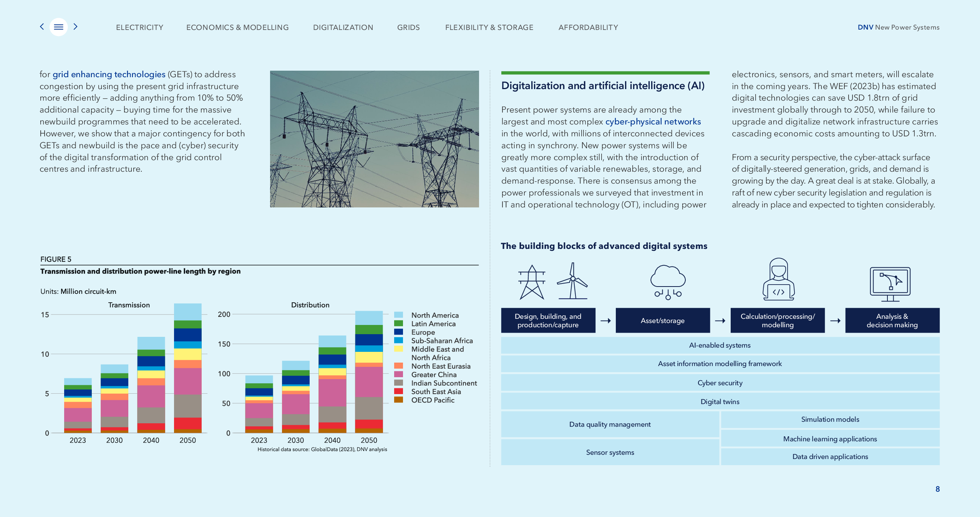Go to the previous page arrow
The height and width of the screenshot is (517, 980).
click(42, 27)
